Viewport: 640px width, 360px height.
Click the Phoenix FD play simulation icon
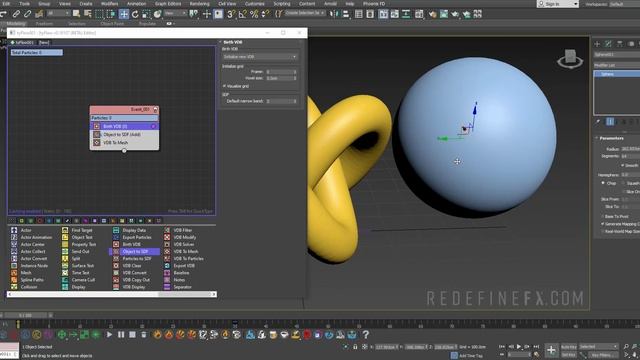pos(109,335)
